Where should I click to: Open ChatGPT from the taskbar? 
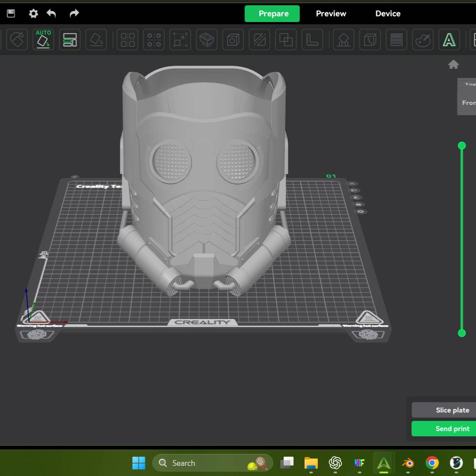[335, 463]
